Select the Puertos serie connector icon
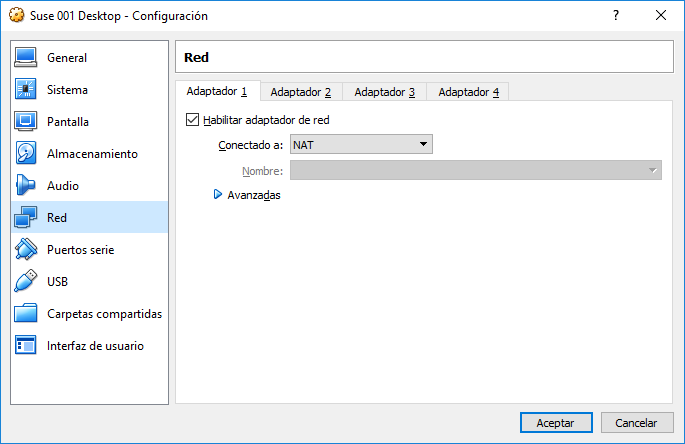 point(26,250)
